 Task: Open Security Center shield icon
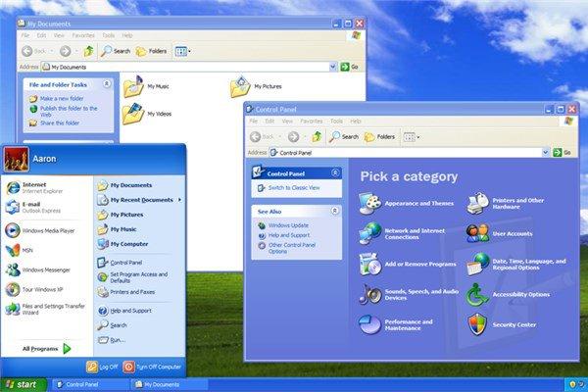coord(478,324)
